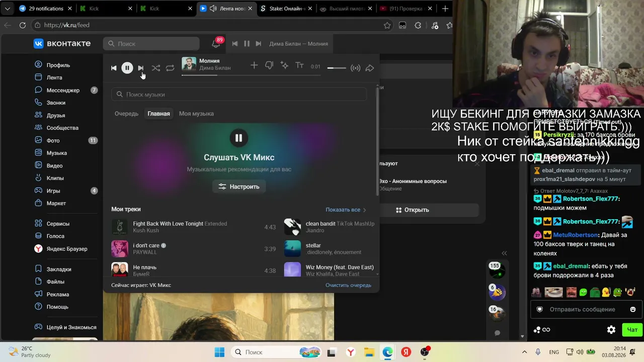Toggle broadcast music to status icon
644x362 pixels.
355,68
